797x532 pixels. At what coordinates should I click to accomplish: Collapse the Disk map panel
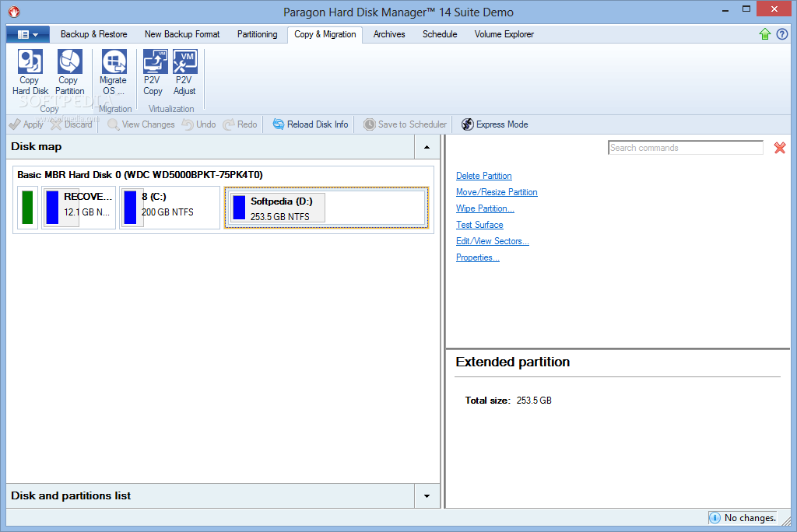pyautogui.click(x=427, y=147)
